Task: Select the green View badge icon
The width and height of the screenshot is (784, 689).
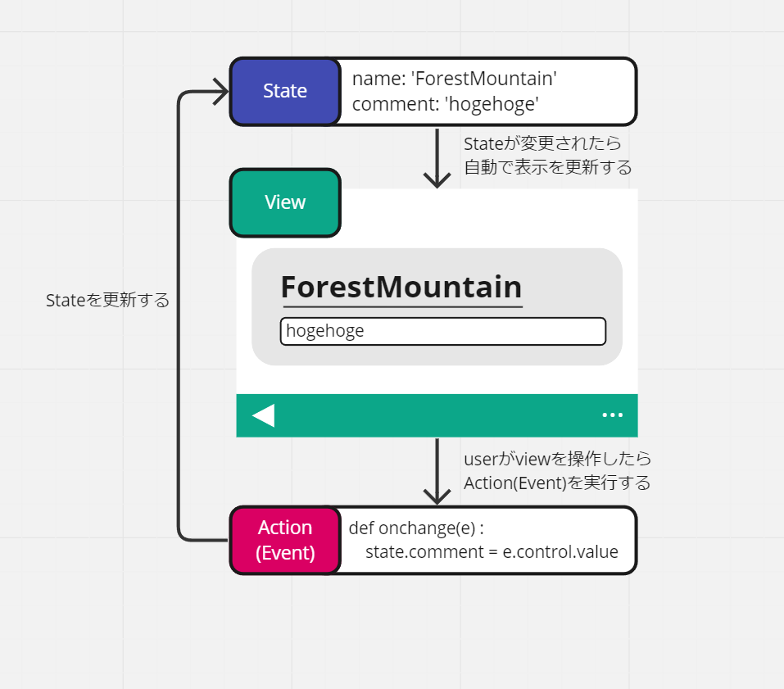Action: click(x=284, y=202)
